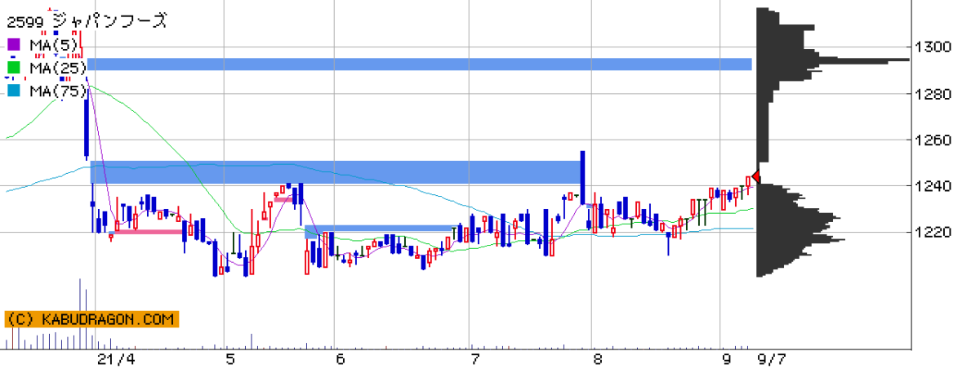
Task: Click the 9/7 date axis label
Action: pyautogui.click(x=771, y=359)
